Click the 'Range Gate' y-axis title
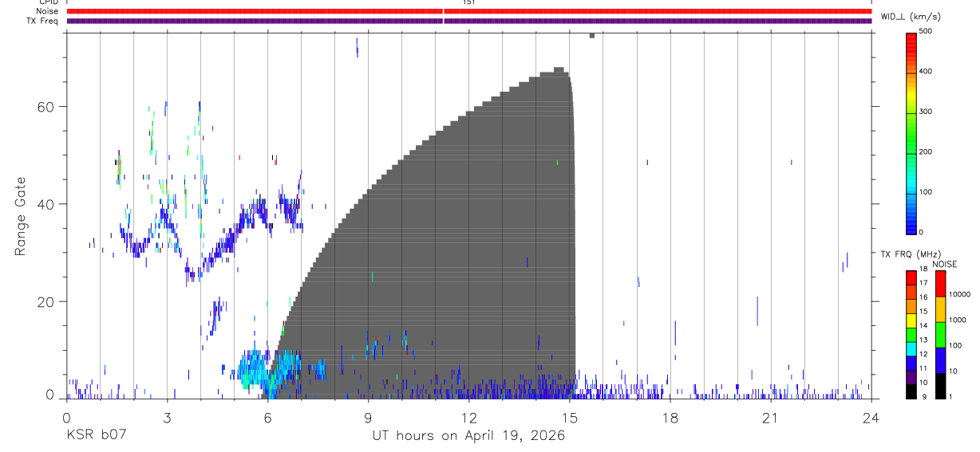980x452 pixels. coord(21,216)
